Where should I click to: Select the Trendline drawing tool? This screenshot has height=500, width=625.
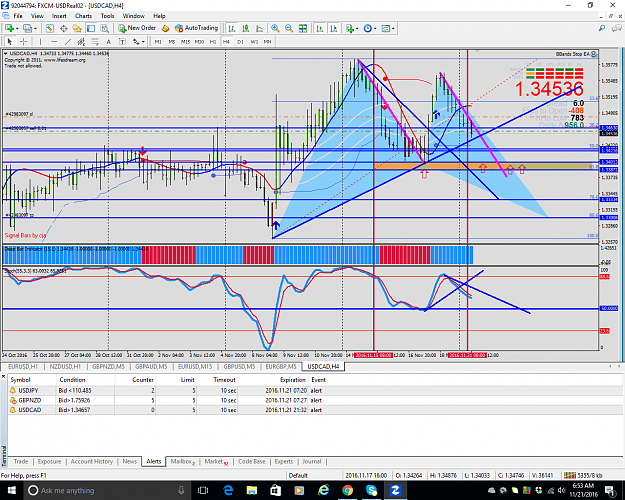point(68,41)
